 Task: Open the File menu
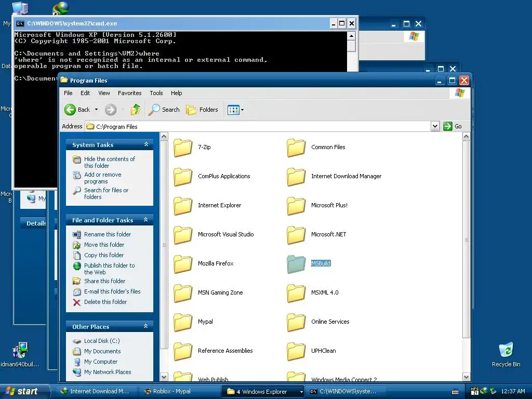68,93
